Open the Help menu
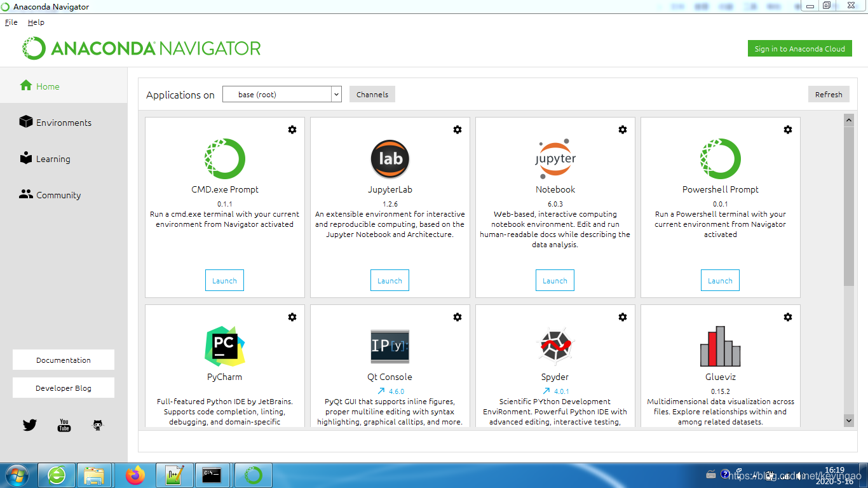This screenshot has width=868, height=488. [x=36, y=22]
